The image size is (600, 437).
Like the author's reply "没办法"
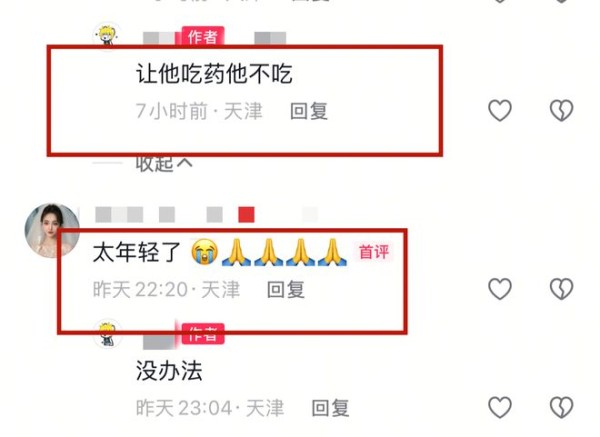[500, 407]
